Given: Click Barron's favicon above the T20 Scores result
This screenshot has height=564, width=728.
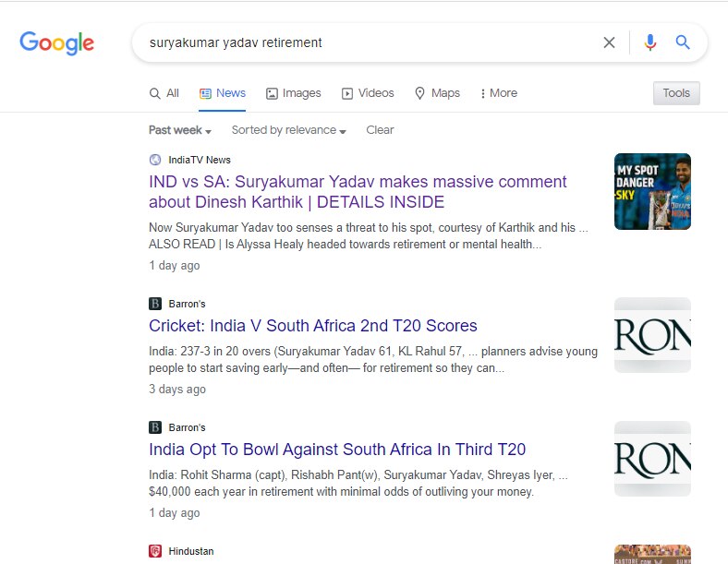Looking at the screenshot, I should [x=155, y=304].
